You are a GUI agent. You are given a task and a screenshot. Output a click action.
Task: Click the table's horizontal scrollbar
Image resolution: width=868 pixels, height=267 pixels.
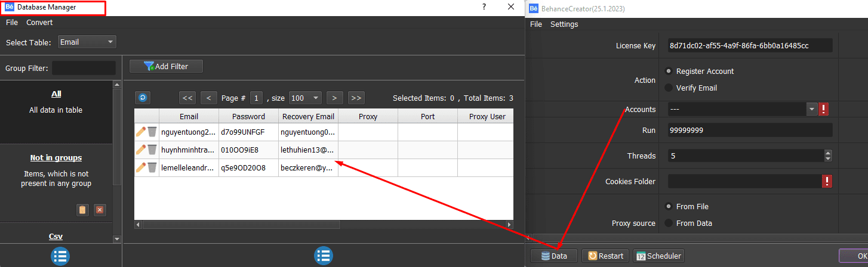pos(241,225)
